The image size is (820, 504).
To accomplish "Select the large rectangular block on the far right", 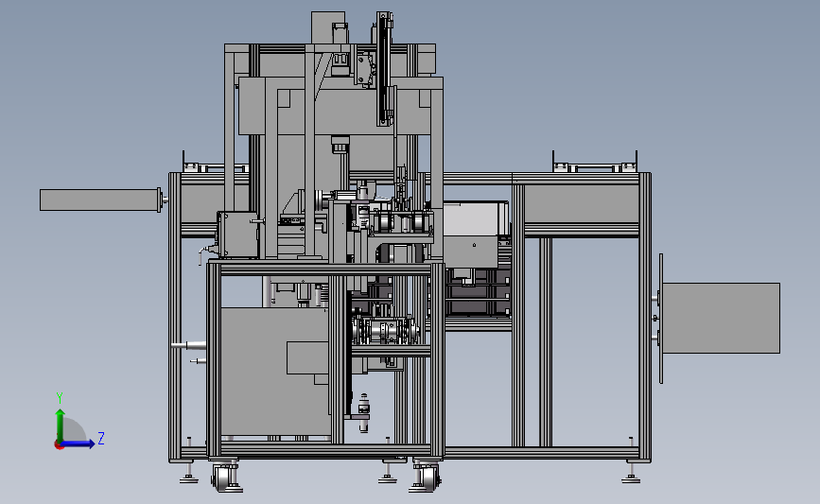I will (721, 318).
